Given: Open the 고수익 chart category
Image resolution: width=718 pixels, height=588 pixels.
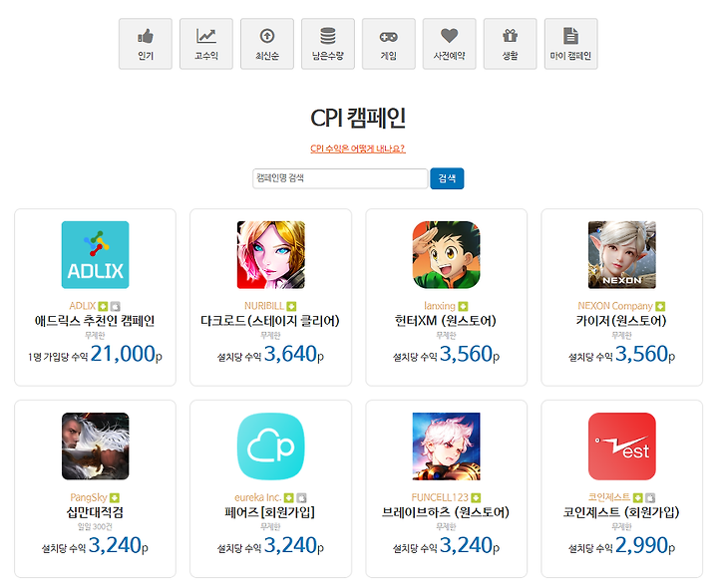Looking at the screenshot, I should point(206,44).
